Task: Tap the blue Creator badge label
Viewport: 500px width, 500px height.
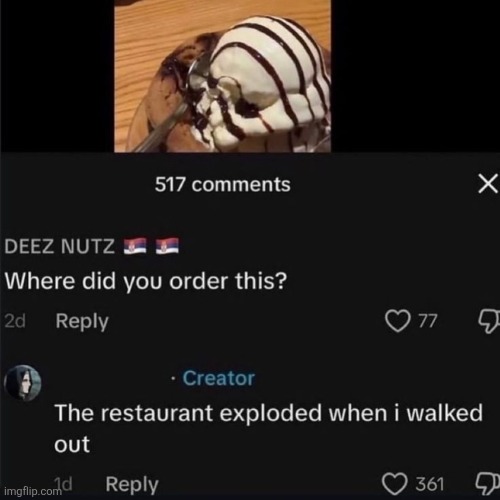Action: pyautogui.click(x=219, y=378)
